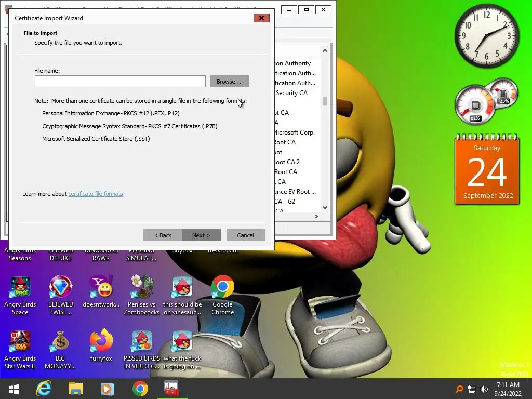Select the toolbox console taskbar icon
This screenshot has height=399, width=532.
tap(171, 389)
